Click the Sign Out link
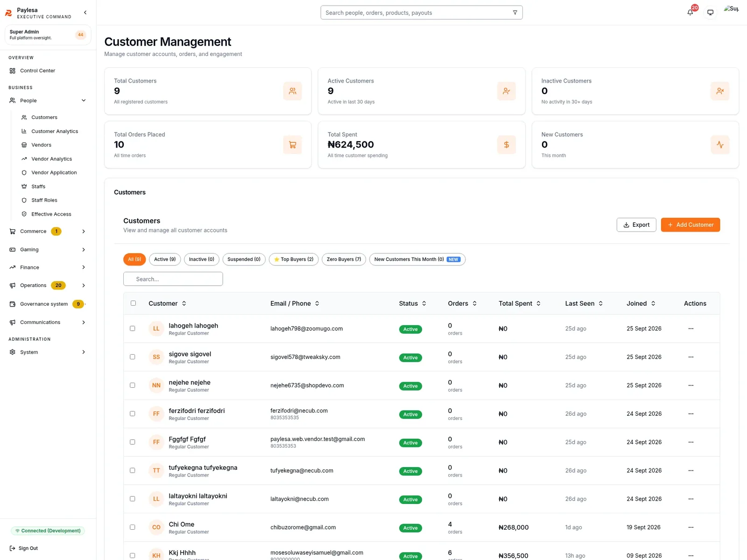Viewport: 747px width, 560px height. click(24, 548)
